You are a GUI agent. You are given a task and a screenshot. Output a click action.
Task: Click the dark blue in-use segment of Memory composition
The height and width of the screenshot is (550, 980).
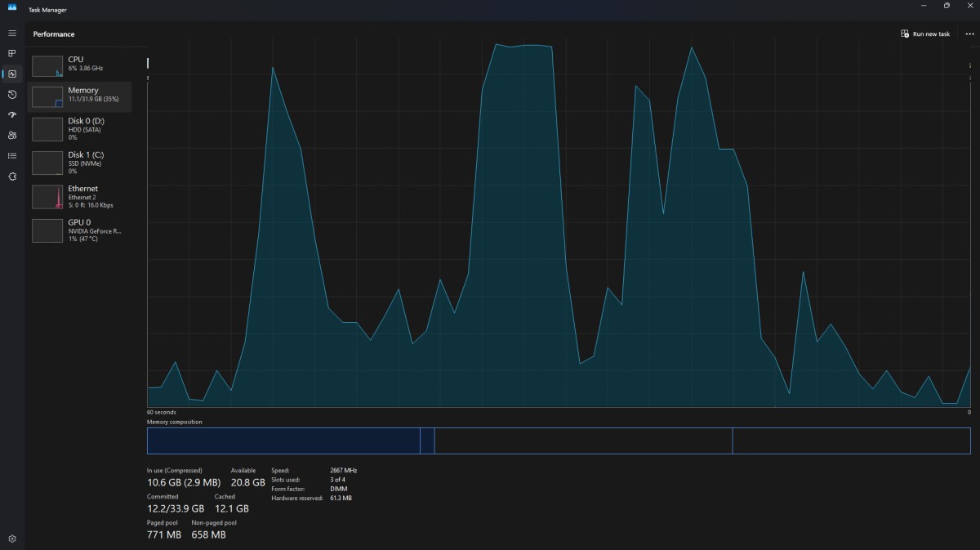pos(283,440)
